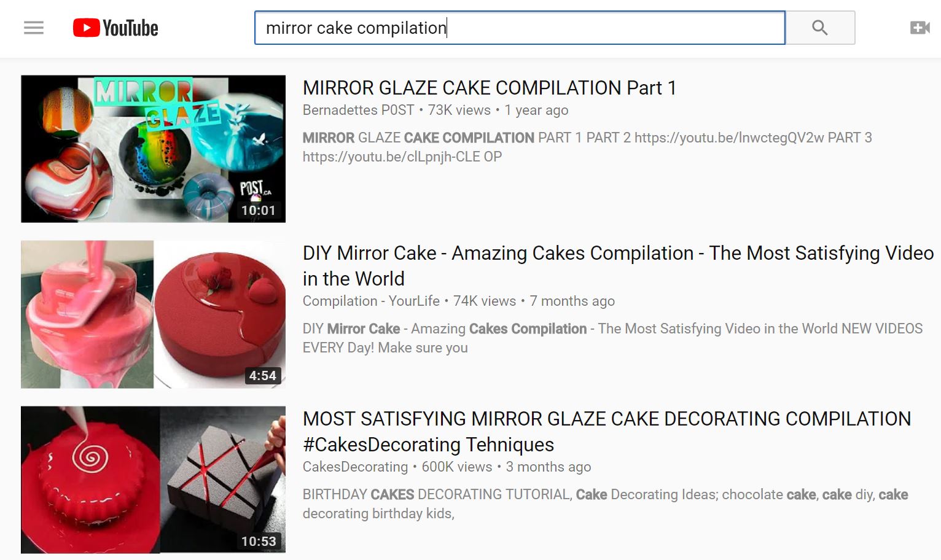The width and height of the screenshot is (941, 560).
Task: Open the Mirror Glaze video thumbnail
Action: pos(153,149)
